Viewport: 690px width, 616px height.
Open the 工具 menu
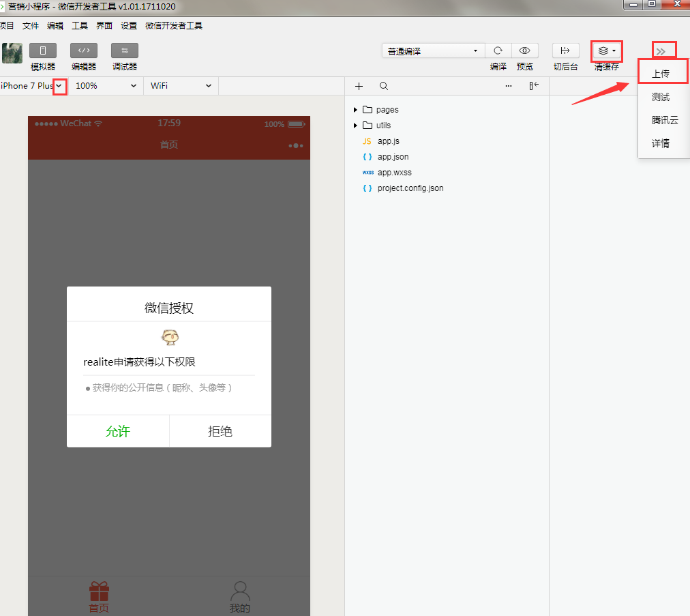point(80,25)
